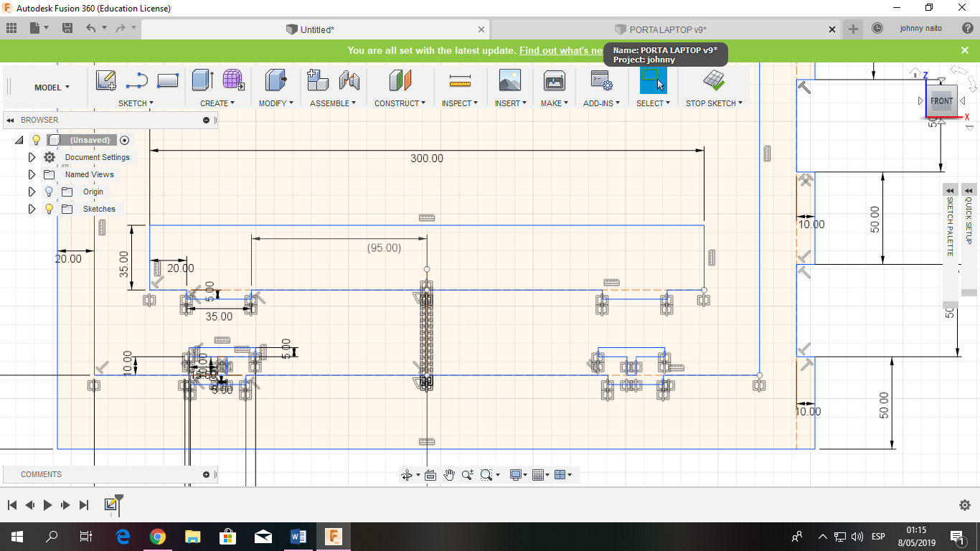
Task: Activate the Unsaved component radio button
Action: [x=125, y=140]
